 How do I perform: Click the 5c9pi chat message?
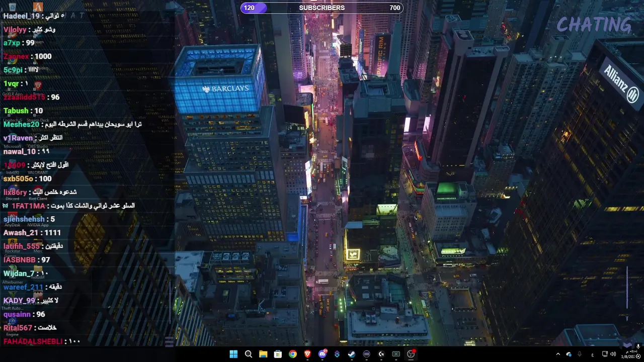[x=21, y=70]
